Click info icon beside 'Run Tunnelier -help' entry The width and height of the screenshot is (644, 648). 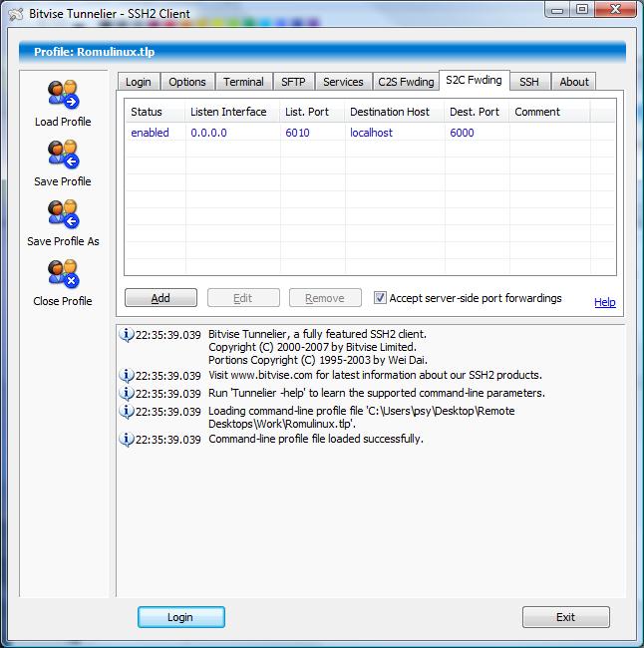(x=126, y=393)
